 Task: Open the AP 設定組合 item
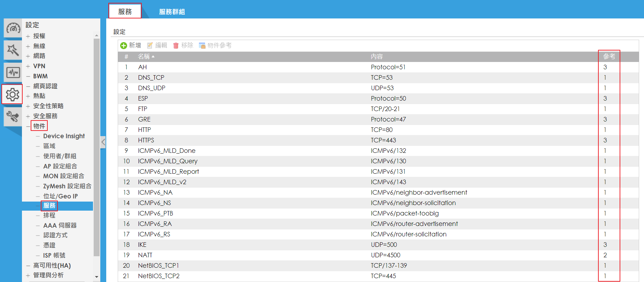pos(60,166)
